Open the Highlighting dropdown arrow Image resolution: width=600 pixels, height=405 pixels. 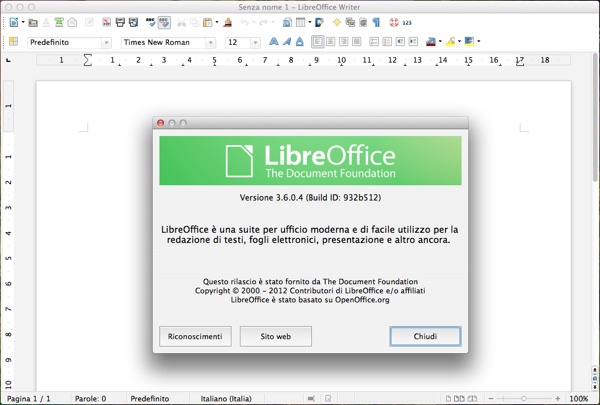click(460, 41)
